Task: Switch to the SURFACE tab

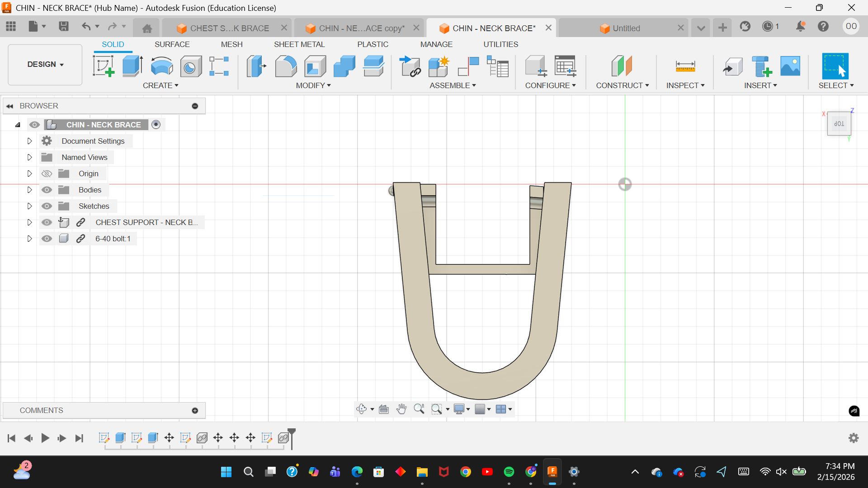Action: 172,44
